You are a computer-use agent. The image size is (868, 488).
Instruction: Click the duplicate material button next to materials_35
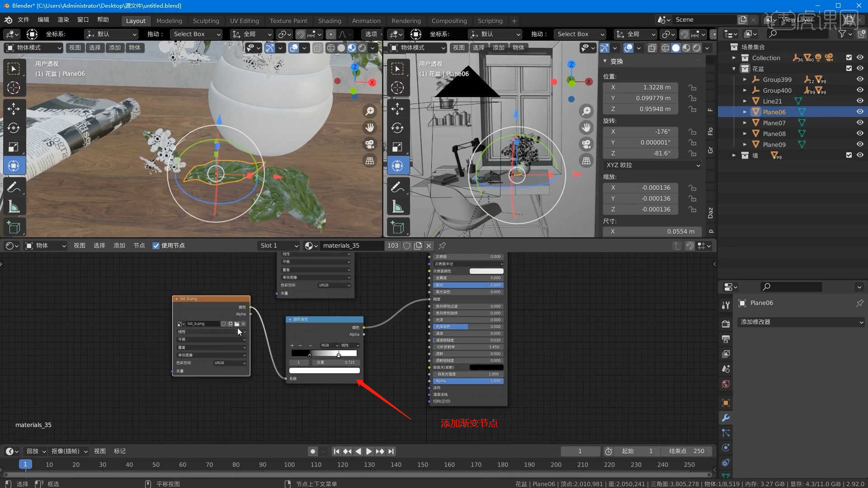point(418,245)
